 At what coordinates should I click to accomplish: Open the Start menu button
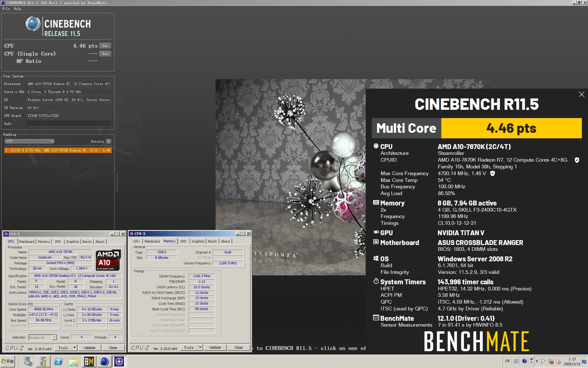click(8, 361)
